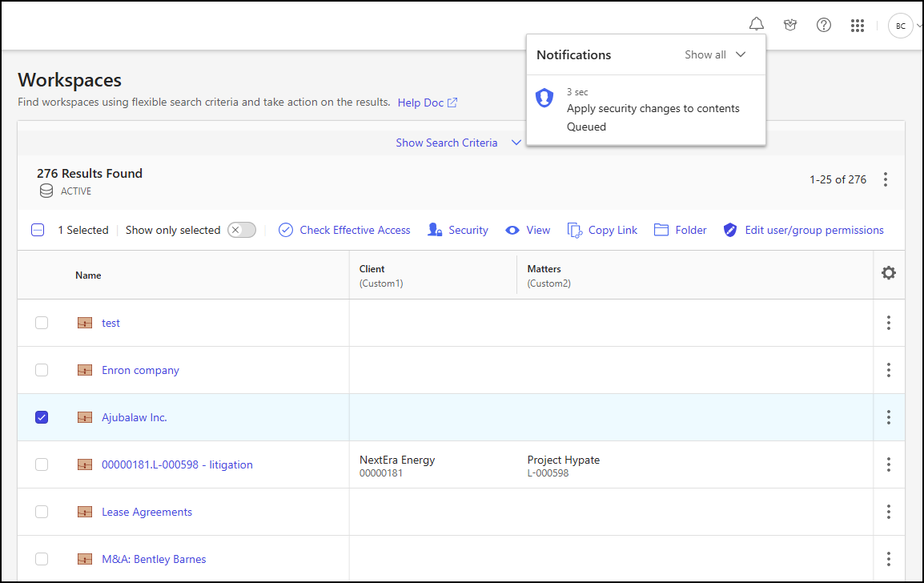Screen dimensions: 924x583
Task: Open the help question mark icon
Action: 824,25
